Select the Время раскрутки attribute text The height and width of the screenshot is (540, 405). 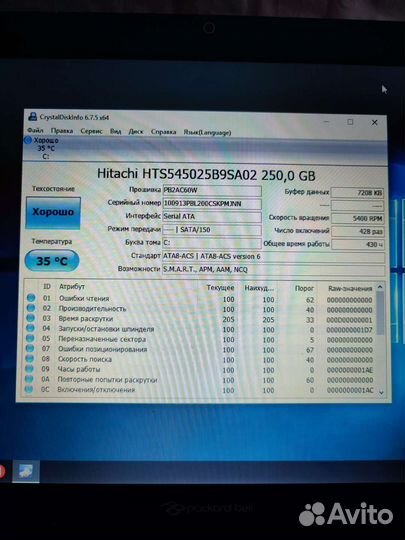pyautogui.click(x=85, y=319)
